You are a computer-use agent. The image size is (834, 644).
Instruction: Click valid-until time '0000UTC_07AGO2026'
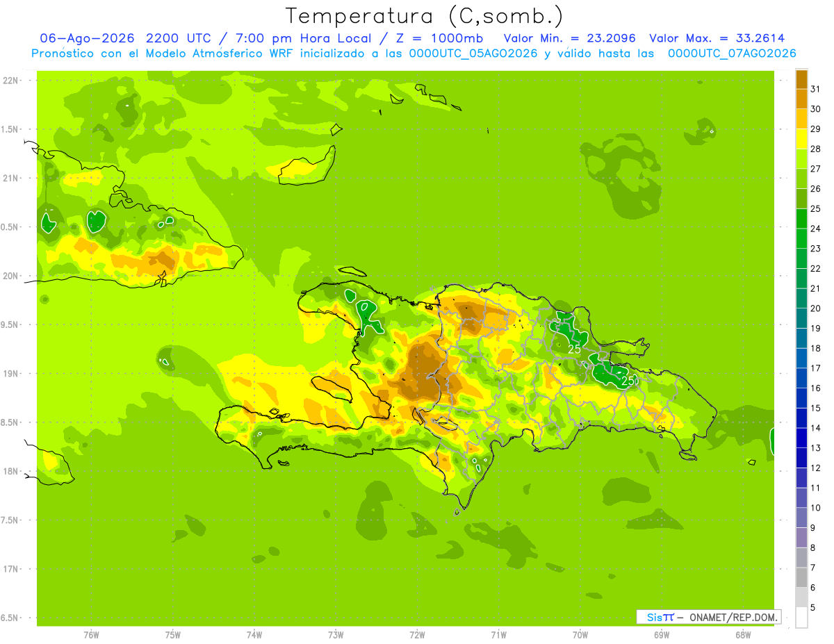point(732,53)
